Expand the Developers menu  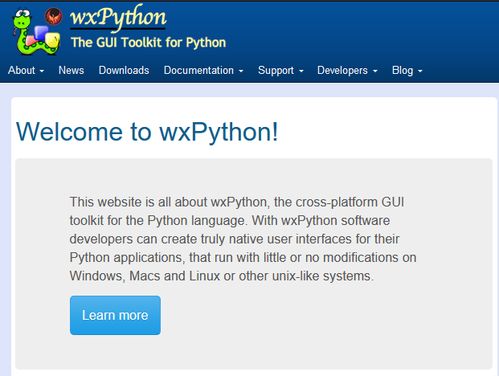347,70
